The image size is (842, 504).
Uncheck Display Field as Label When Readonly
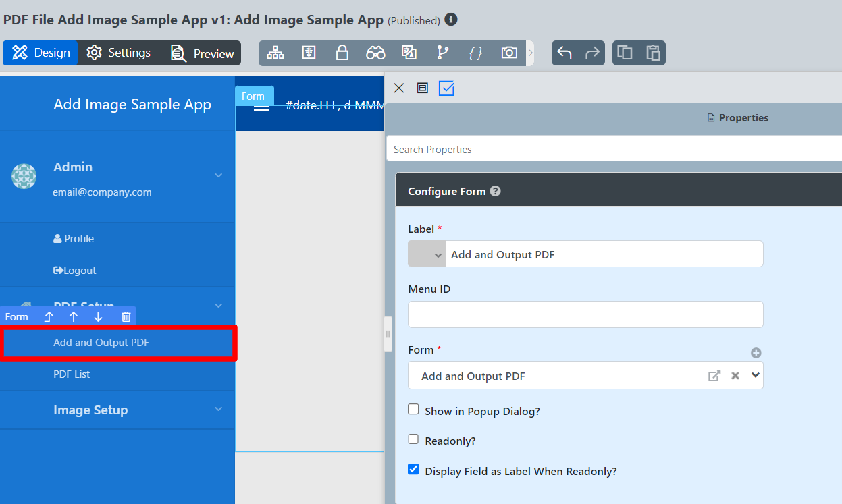coord(414,470)
